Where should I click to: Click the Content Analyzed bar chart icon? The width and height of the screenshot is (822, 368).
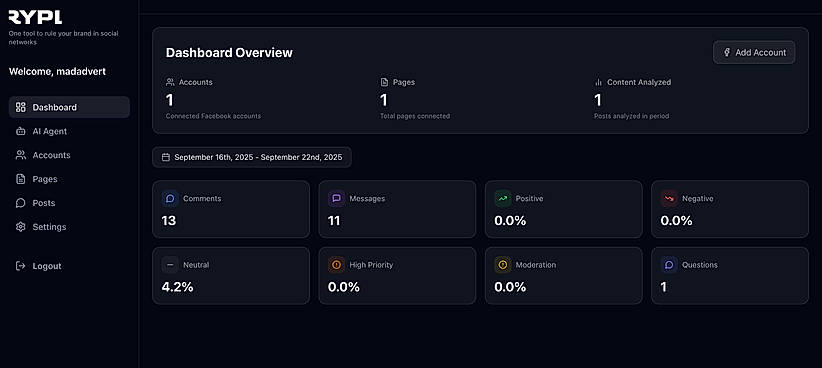598,82
